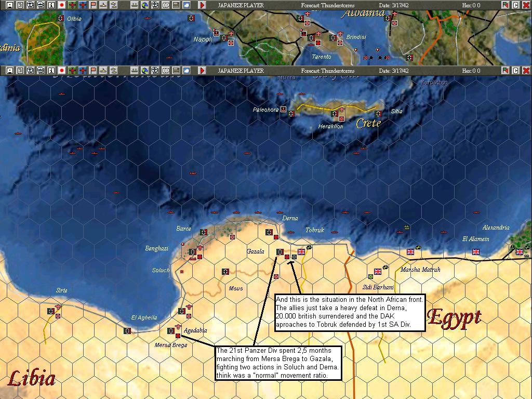This screenshot has height=399, width=532.
Task: Click the C button in the upper toolbar
Action: pyautogui.click(x=516, y=5)
